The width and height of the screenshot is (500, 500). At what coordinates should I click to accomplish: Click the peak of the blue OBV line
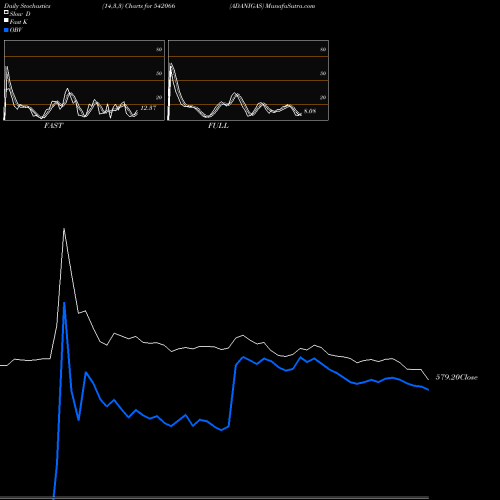pyautogui.click(x=64, y=303)
